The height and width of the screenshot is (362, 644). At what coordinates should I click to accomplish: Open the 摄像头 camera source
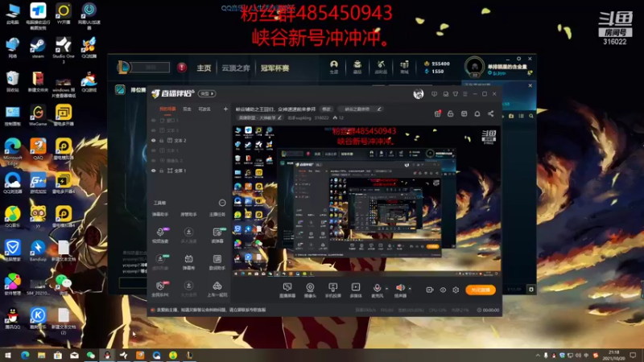pyautogui.click(x=310, y=290)
